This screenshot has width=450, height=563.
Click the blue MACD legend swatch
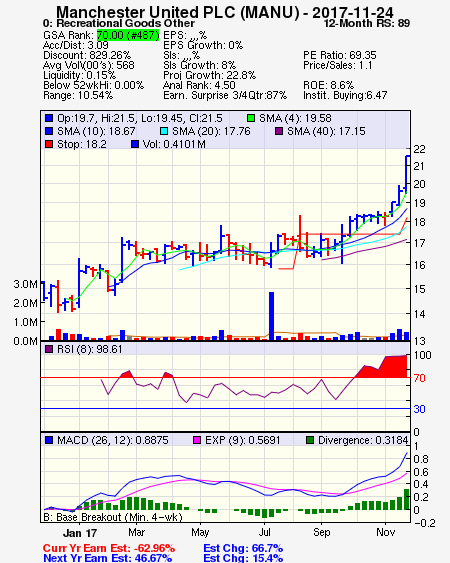coord(49,440)
